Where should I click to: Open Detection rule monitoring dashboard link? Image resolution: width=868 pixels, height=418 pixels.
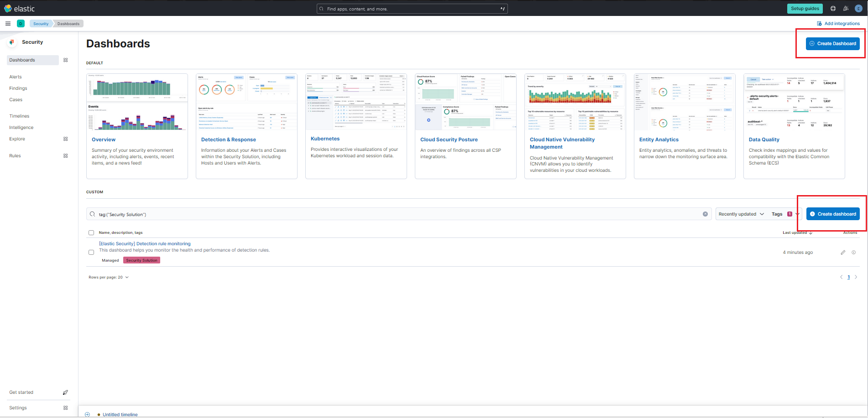[145, 244]
